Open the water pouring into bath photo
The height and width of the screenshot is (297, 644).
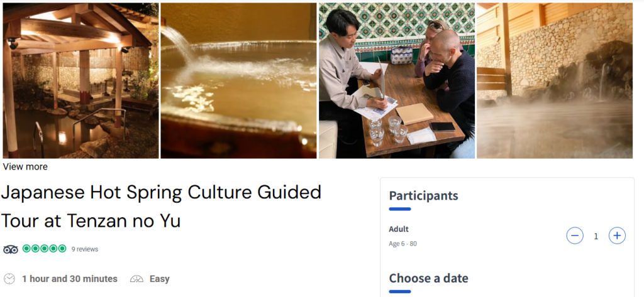(x=238, y=80)
